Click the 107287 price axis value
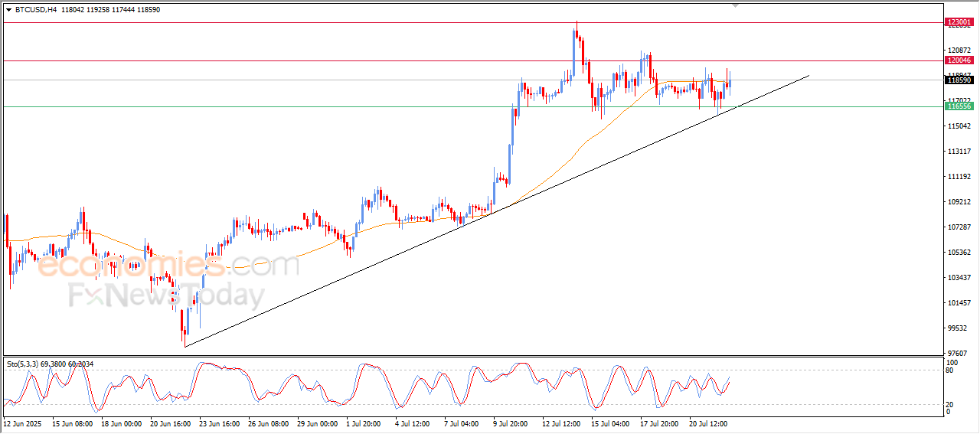The width and height of the screenshot is (980, 434). [959, 227]
